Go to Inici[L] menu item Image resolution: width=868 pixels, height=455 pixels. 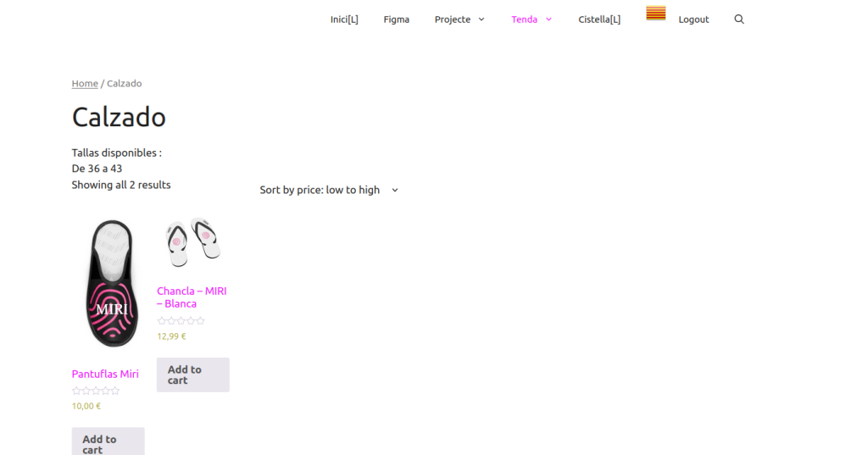(344, 19)
